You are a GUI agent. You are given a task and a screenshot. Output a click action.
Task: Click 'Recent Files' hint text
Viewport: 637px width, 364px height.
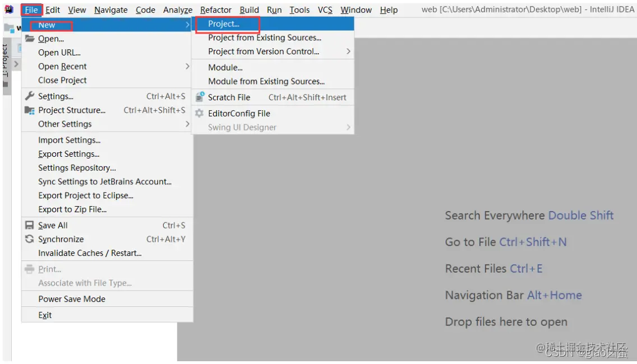(x=476, y=268)
